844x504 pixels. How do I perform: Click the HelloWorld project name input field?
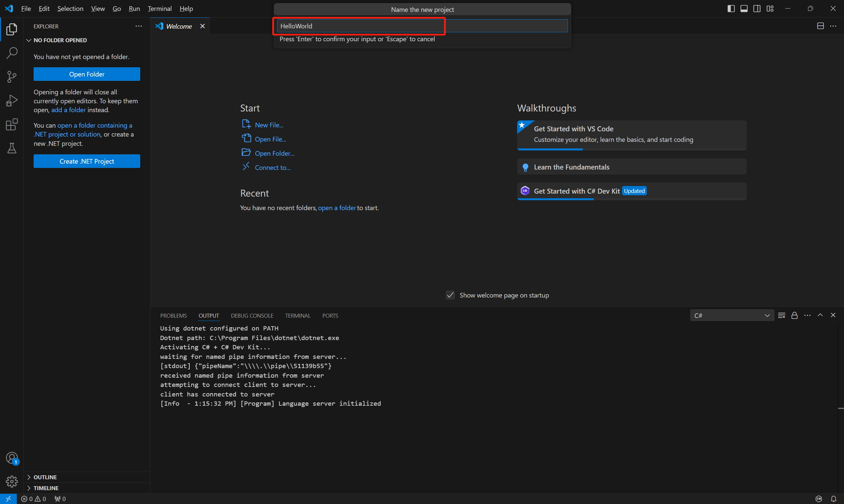pos(422,26)
